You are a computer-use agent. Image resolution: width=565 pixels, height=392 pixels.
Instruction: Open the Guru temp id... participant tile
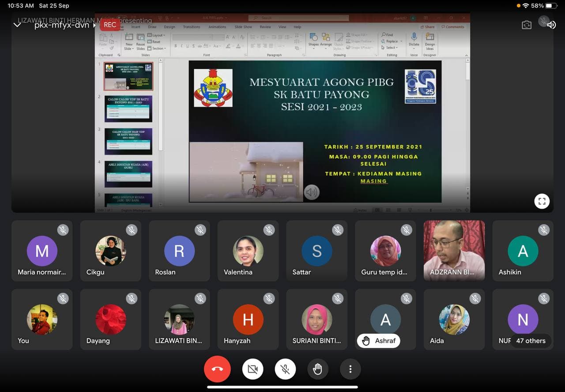pos(385,251)
